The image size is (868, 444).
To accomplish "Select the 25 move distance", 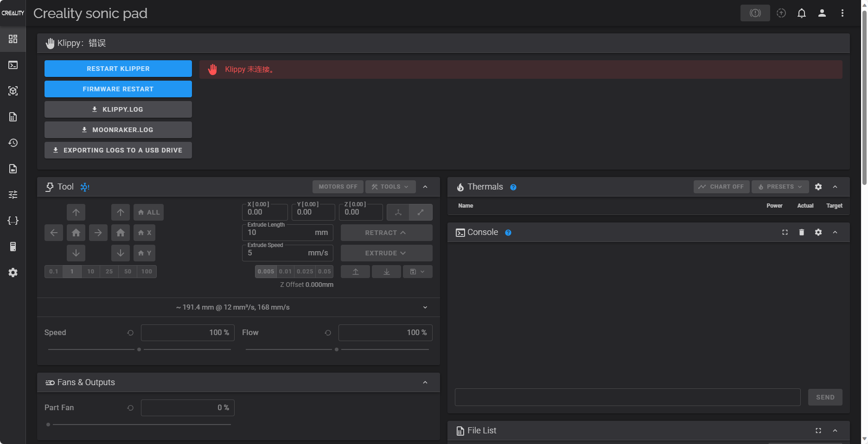I will point(109,272).
